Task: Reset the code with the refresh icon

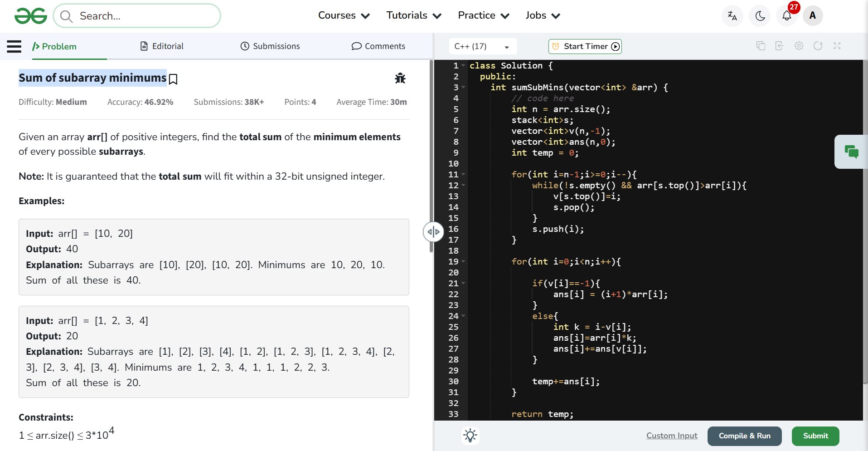Action: pyautogui.click(x=818, y=46)
